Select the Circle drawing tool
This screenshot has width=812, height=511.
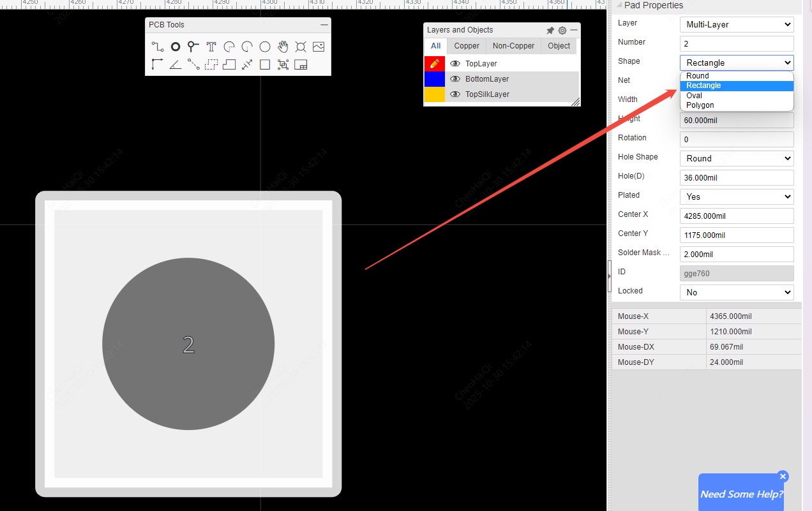click(265, 47)
